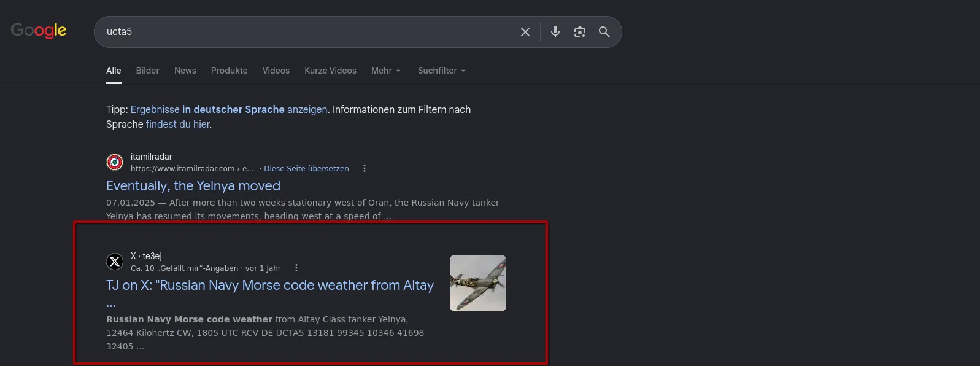
Task: Click the itamilradar site name
Action: 152,157
